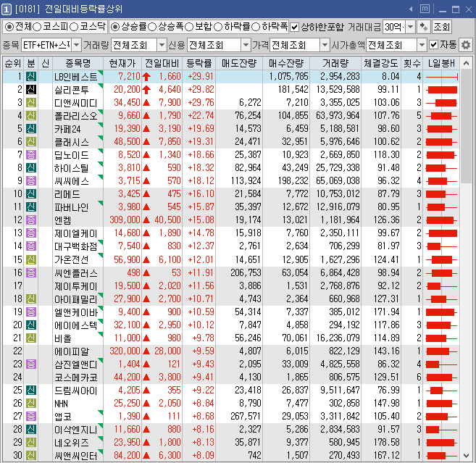Select the 코스피 radio button

pyautogui.click(x=37, y=27)
